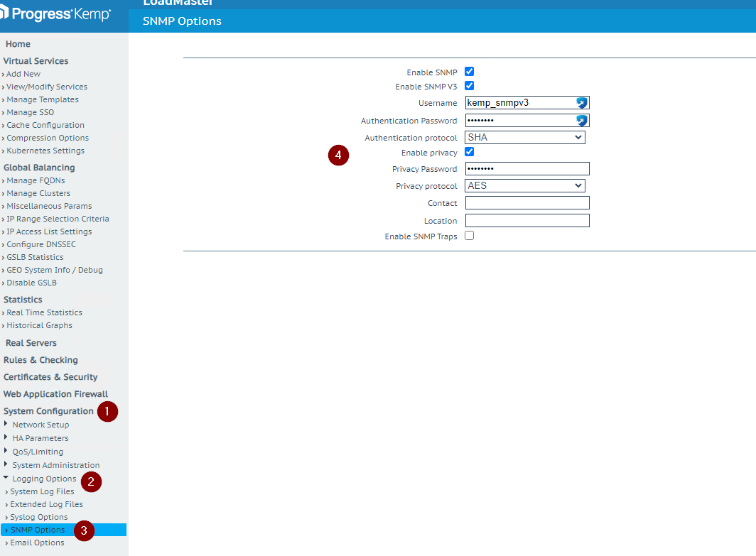This screenshot has width=756, height=556.
Task: Open Miscellaneous Params link
Action: 49,206
